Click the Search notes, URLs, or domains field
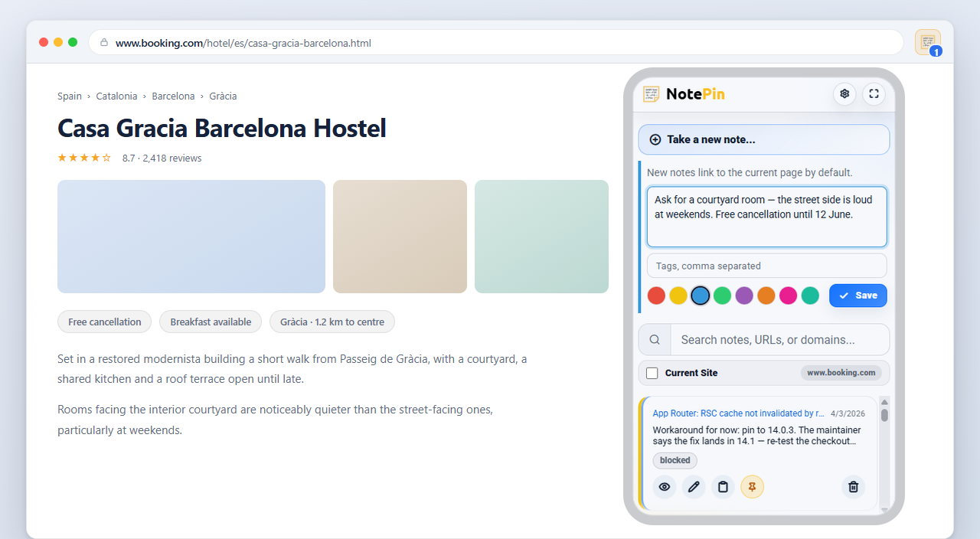Screen dimensions: 980x539 pos(779,339)
